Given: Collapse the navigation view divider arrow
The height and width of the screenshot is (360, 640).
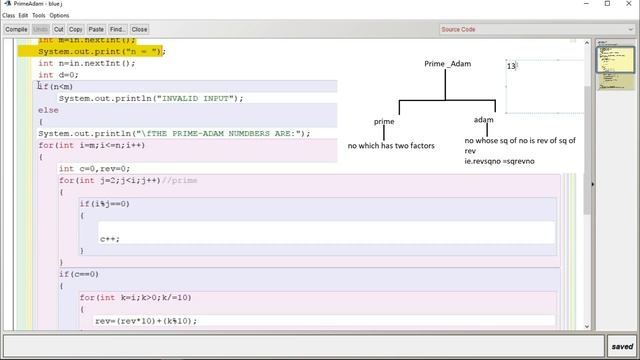Looking at the screenshot, I should click(x=593, y=184).
